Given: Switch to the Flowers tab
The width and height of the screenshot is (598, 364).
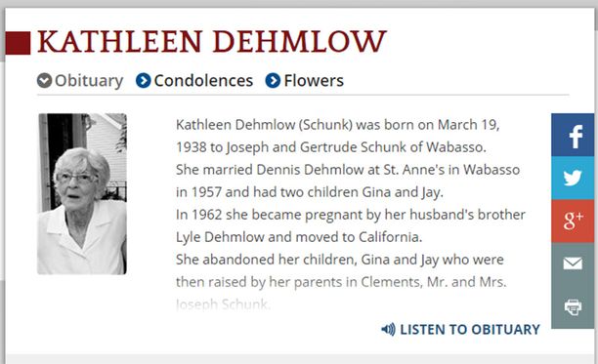Looking at the screenshot, I should [314, 81].
